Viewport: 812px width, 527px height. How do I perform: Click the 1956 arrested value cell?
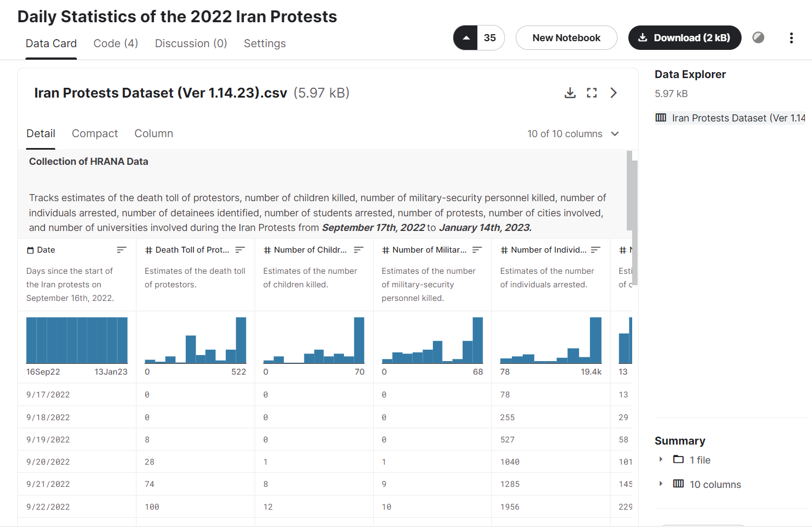(x=510, y=507)
